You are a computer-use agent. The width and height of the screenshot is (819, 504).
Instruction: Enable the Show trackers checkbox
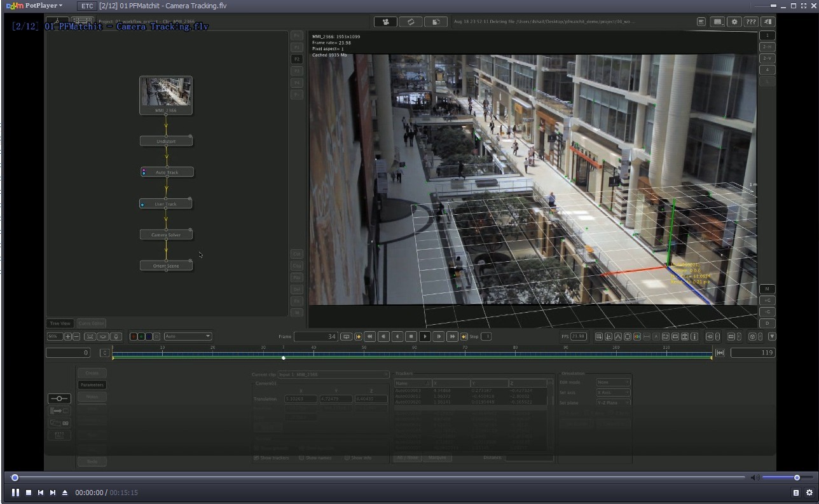256,458
